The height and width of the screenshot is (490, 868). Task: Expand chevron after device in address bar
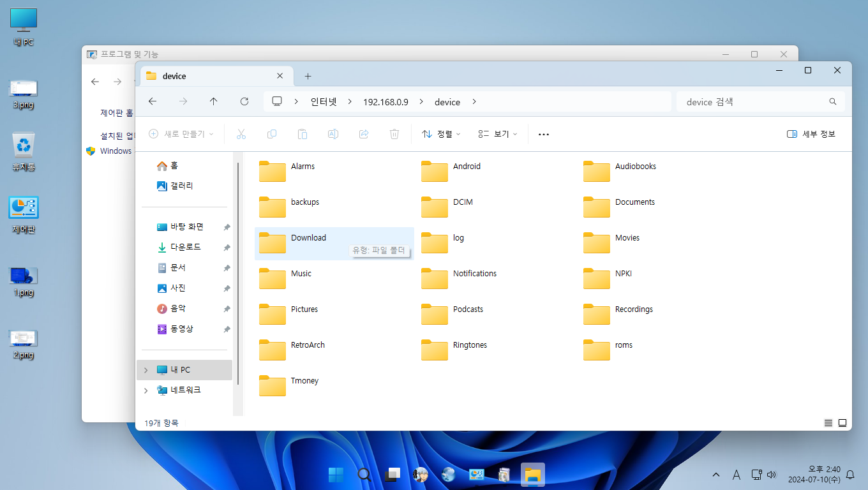tap(474, 102)
